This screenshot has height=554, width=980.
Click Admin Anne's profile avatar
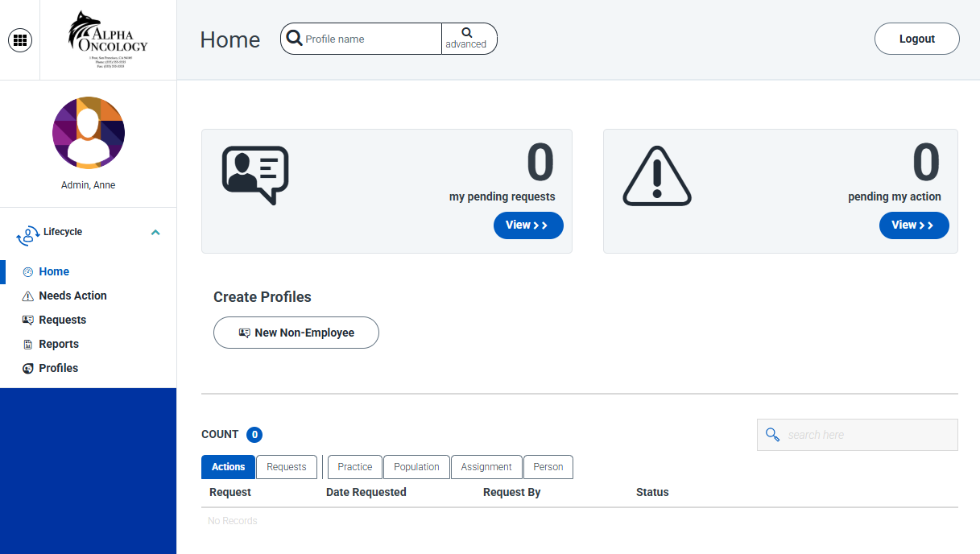(89, 133)
